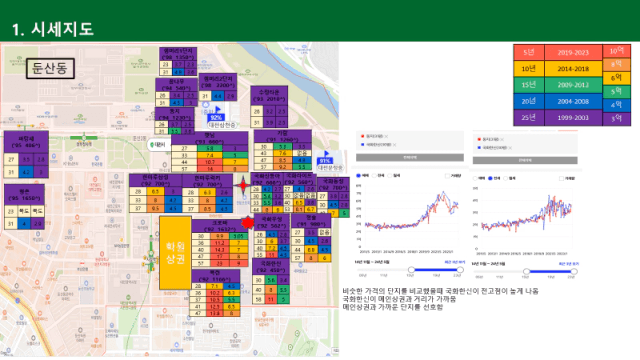Enable the 거래량 checkbox above the 매매 chart
The width and height of the screenshot is (640, 360).
(447, 176)
